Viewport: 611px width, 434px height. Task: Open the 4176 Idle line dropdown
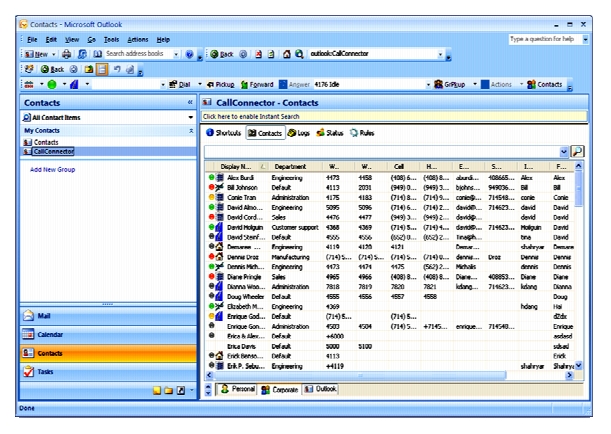click(428, 85)
